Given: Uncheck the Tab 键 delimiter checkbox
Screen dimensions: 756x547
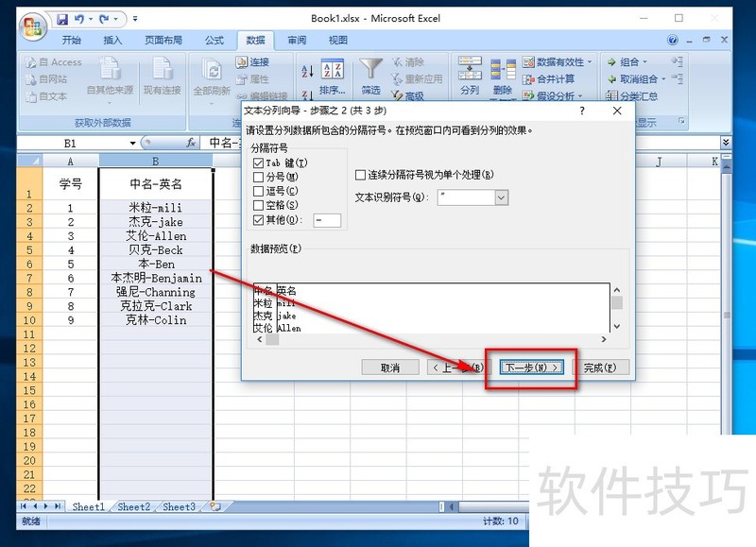Looking at the screenshot, I should click(x=258, y=162).
